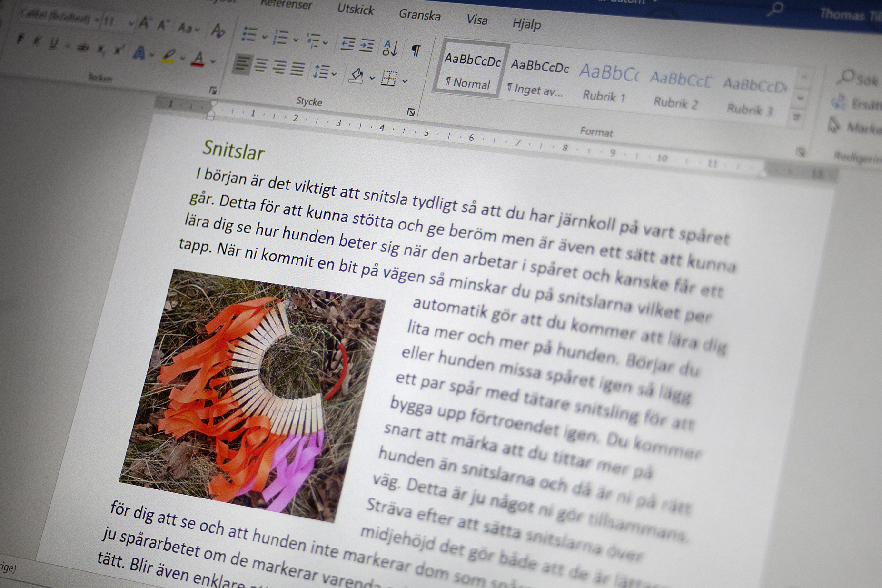Toggle paragraph marks display (¶)
Image resolution: width=882 pixels, height=588 pixels.
click(x=416, y=50)
